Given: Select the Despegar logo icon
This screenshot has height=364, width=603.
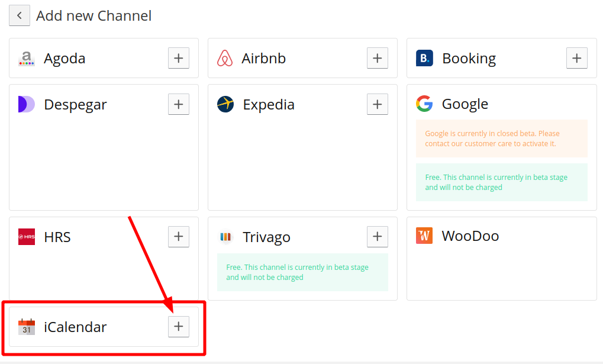Looking at the screenshot, I should [27, 104].
